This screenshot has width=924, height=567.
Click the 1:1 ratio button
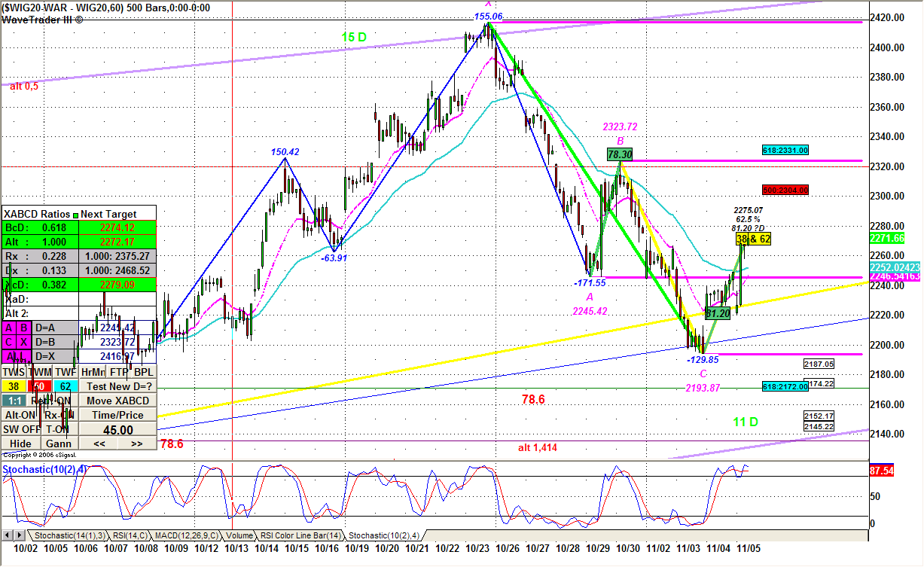click(x=14, y=401)
